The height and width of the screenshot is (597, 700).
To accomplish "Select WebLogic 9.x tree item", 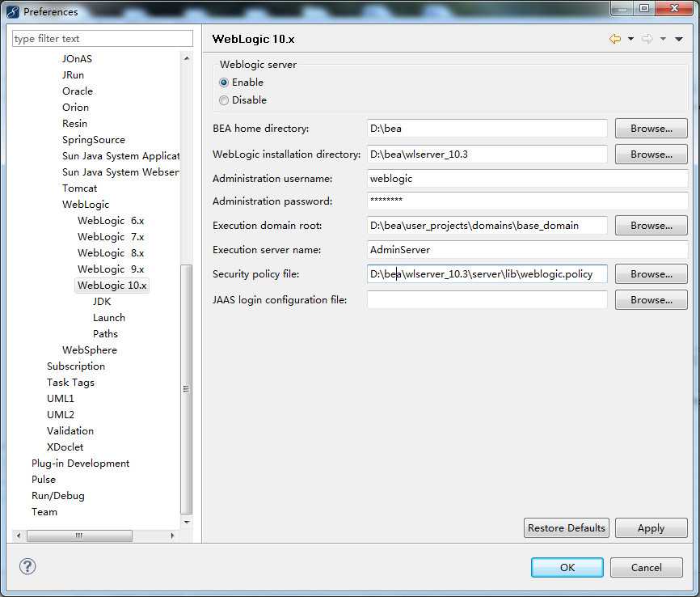I will [110, 269].
